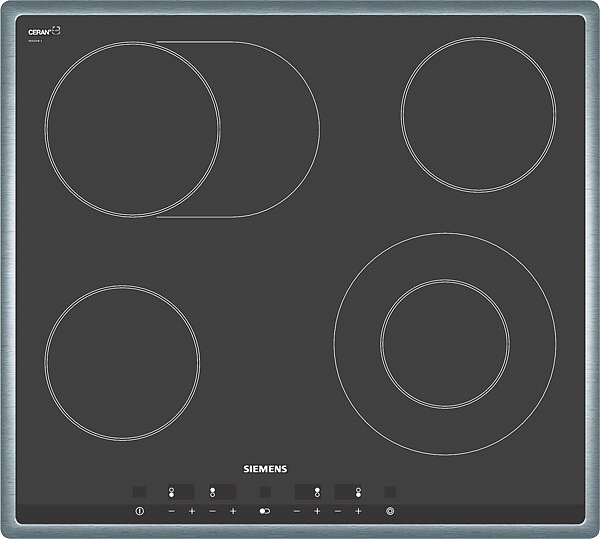This screenshot has height=539, width=600.
Task: Select the rear-right single cooking zone
Action: pyautogui.click(x=479, y=114)
